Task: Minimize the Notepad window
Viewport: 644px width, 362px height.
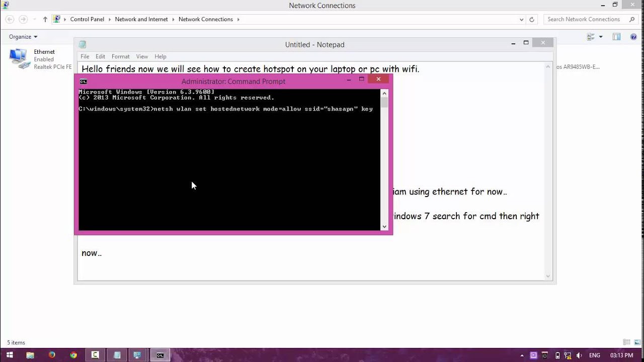Action: pyautogui.click(x=513, y=43)
